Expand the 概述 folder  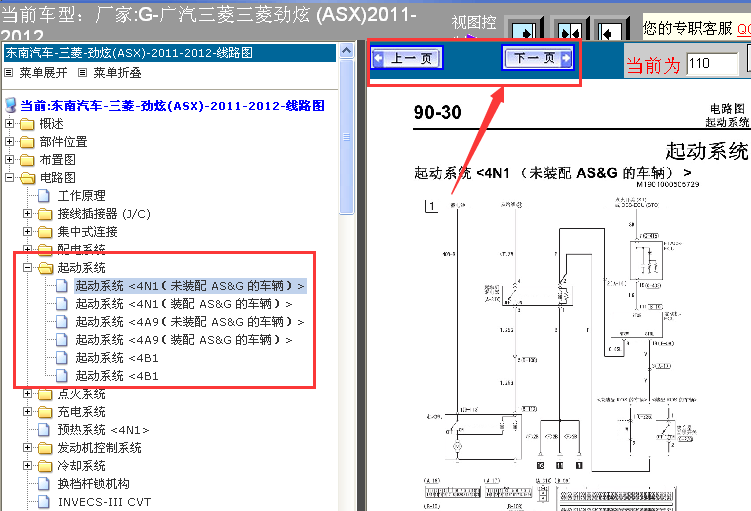click(x=9, y=124)
